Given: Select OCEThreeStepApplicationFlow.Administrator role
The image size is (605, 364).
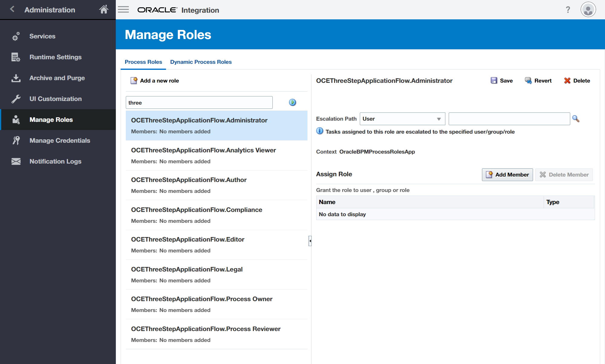Looking at the screenshot, I should coord(216,125).
